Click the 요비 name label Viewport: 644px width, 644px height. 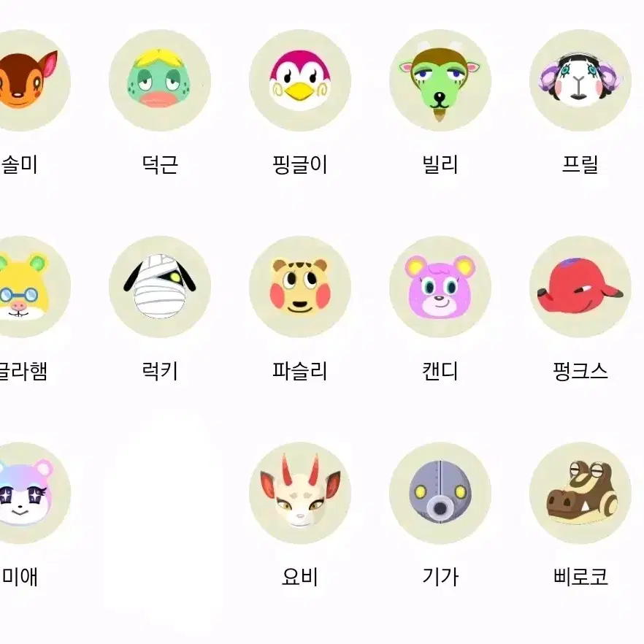pyautogui.click(x=300, y=577)
